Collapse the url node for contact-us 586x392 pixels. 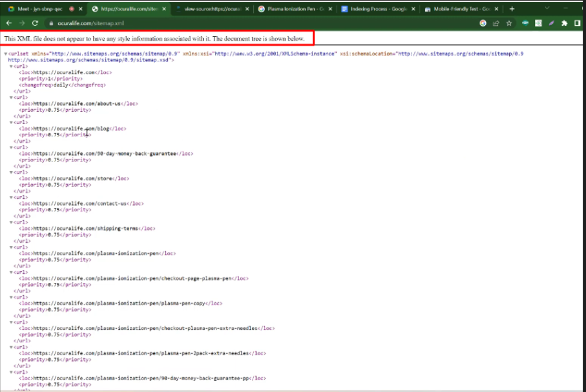click(x=11, y=198)
